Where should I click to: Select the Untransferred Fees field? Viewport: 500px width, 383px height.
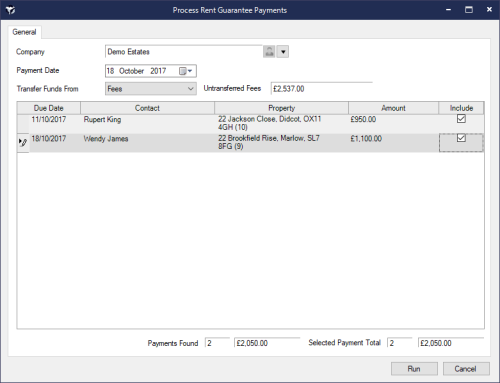322,89
